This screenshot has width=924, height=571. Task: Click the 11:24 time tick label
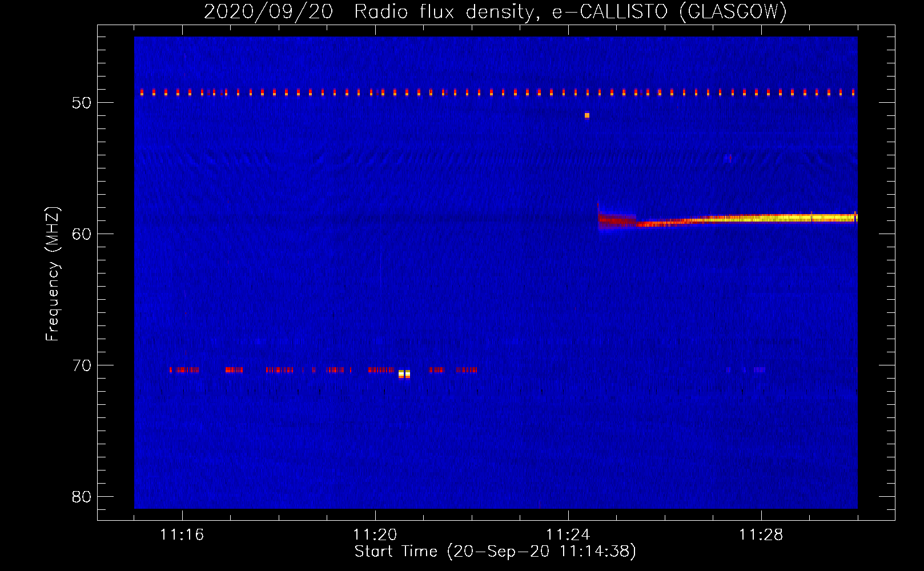568,535
